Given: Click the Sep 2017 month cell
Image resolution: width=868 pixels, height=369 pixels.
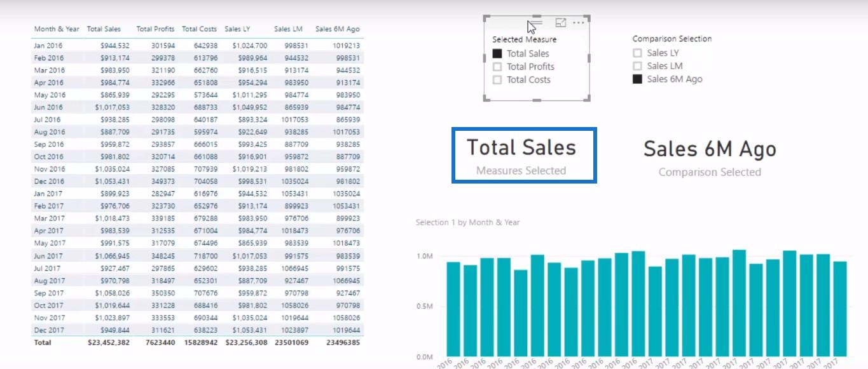Looking at the screenshot, I should click(x=48, y=293).
